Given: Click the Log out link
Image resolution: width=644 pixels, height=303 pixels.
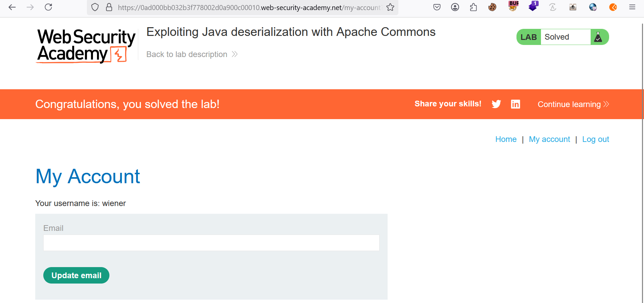Looking at the screenshot, I should [596, 139].
